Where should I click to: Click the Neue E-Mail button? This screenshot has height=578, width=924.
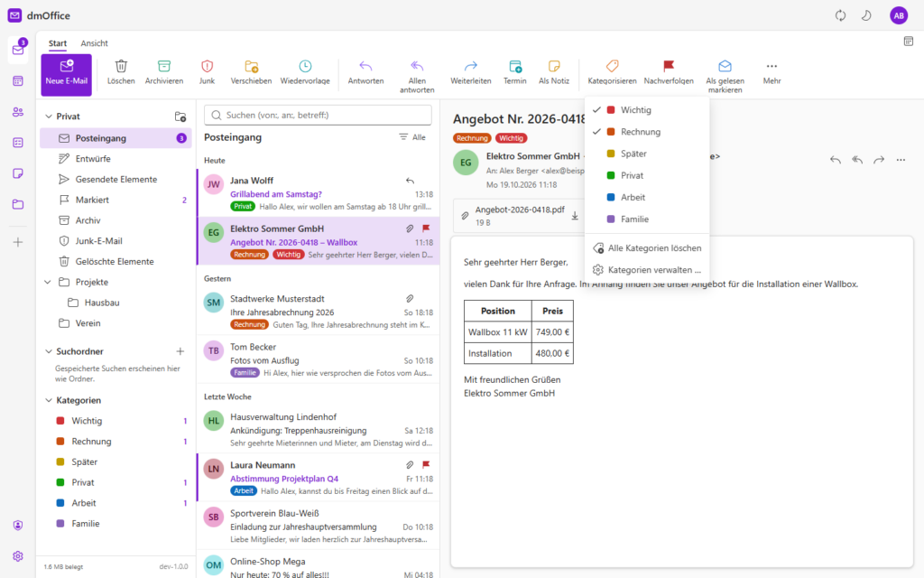(x=66, y=75)
